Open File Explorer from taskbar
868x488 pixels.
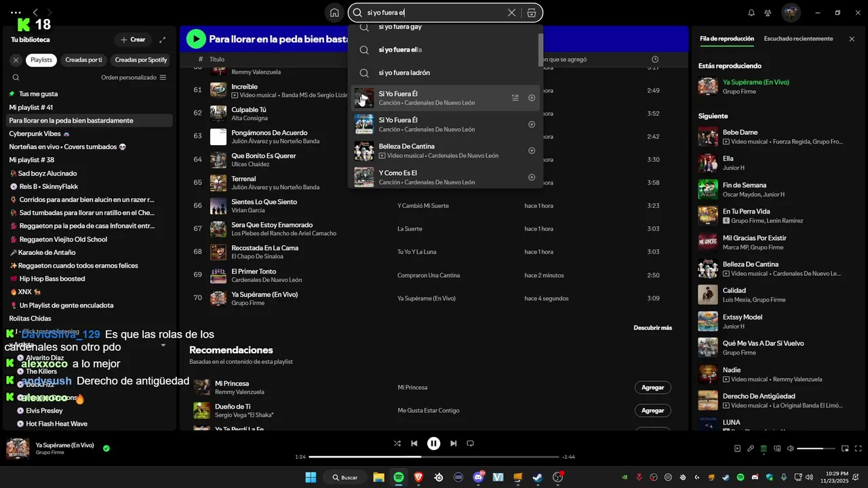click(x=378, y=477)
